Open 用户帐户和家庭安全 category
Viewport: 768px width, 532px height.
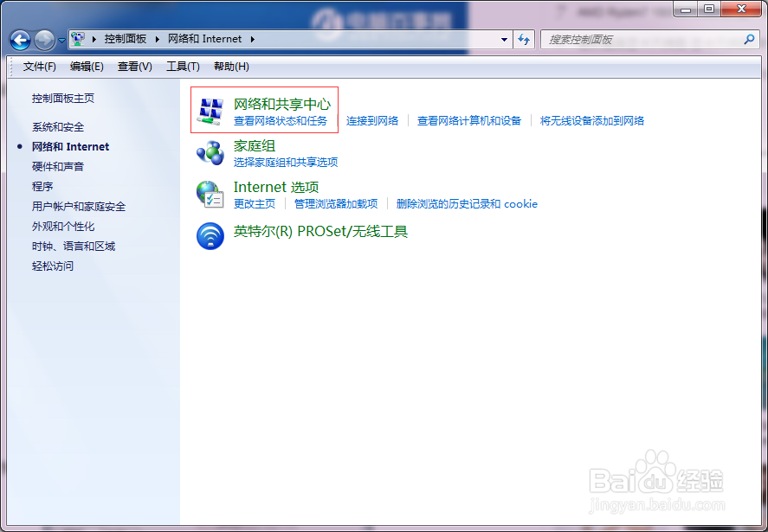pos(79,207)
